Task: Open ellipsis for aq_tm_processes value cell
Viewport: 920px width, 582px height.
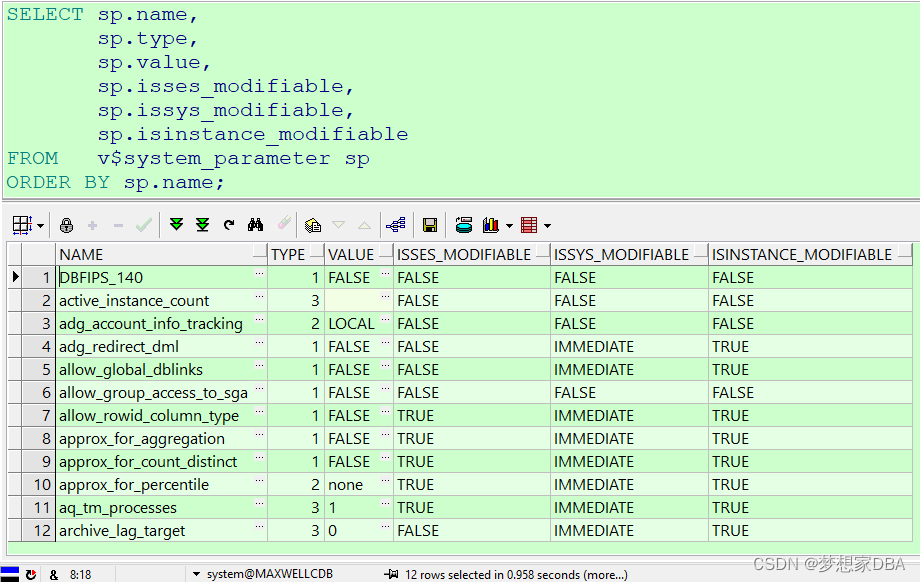Action: [x=385, y=503]
